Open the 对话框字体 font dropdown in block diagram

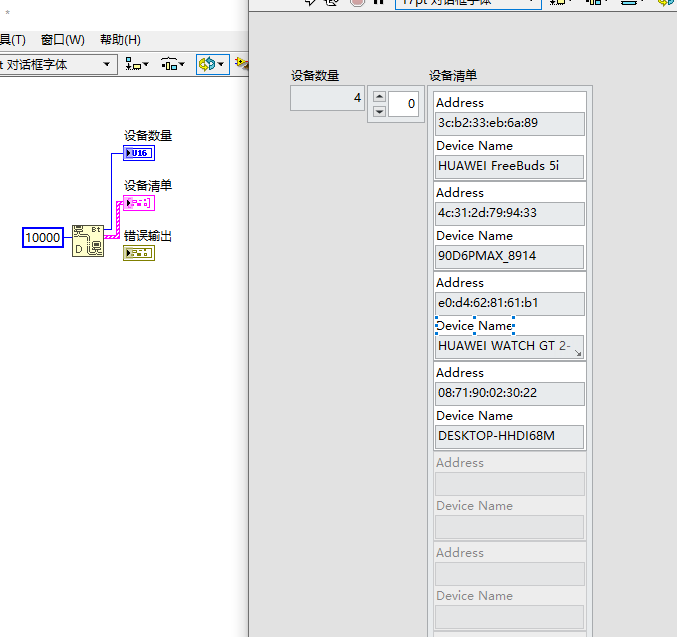58,65
